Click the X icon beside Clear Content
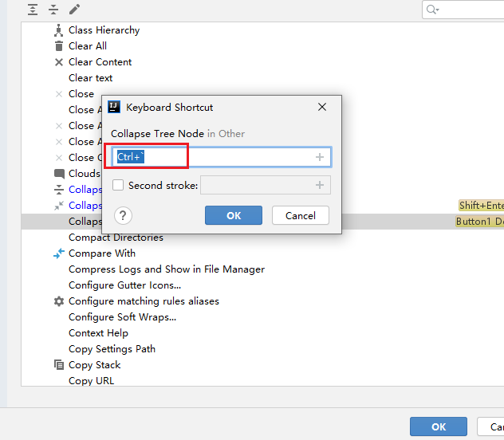Image resolution: width=504 pixels, height=440 pixels. coord(59,62)
